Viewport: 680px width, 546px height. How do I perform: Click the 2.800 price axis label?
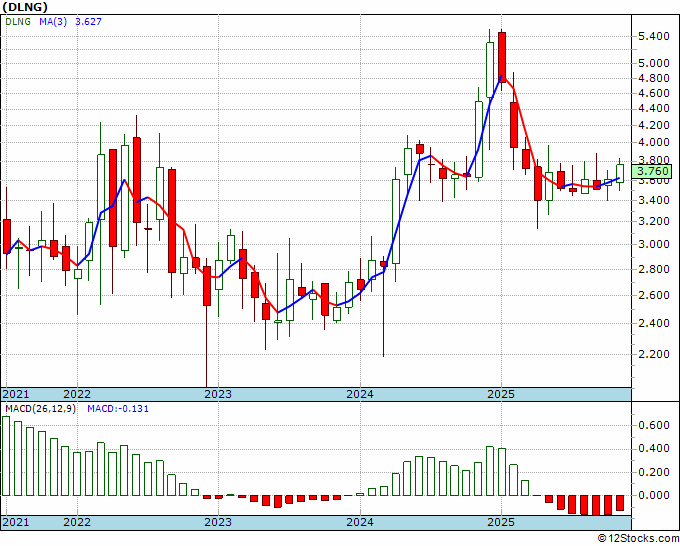[x=654, y=269]
